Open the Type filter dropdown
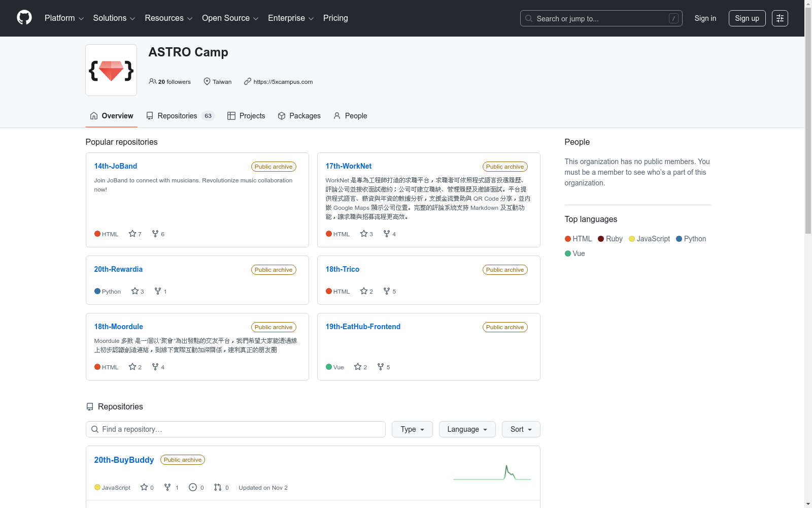Viewport: 812px width, 508px height. [412, 429]
